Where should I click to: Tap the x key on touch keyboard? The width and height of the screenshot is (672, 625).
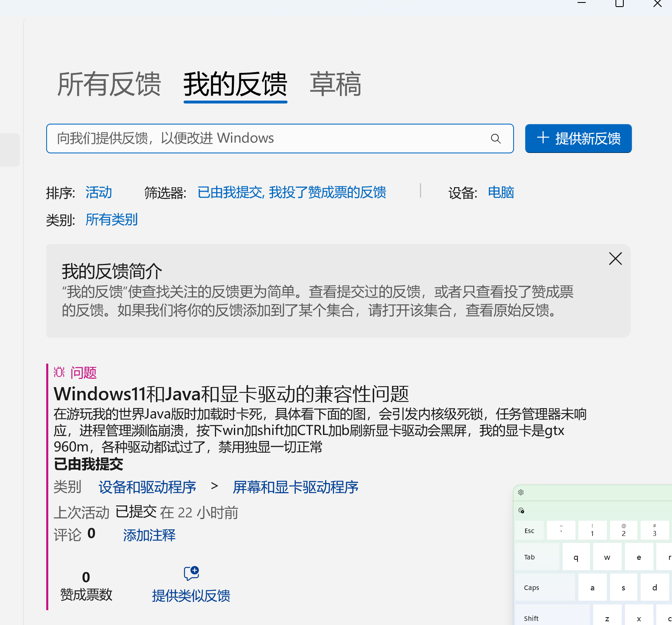coord(639,615)
